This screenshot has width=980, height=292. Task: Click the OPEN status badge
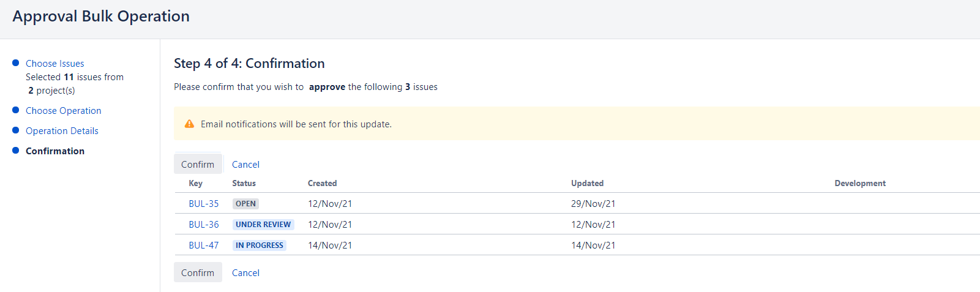coord(245,203)
